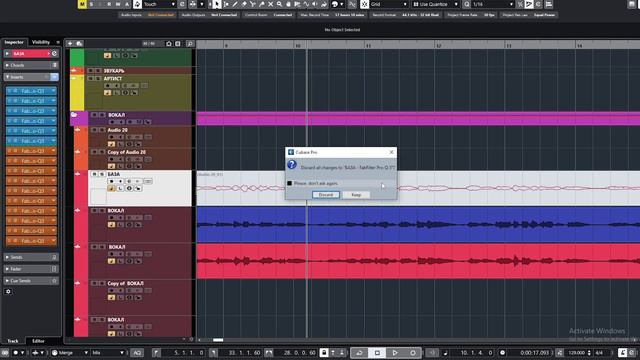Open the Grid snap type dropdown

(389, 4)
